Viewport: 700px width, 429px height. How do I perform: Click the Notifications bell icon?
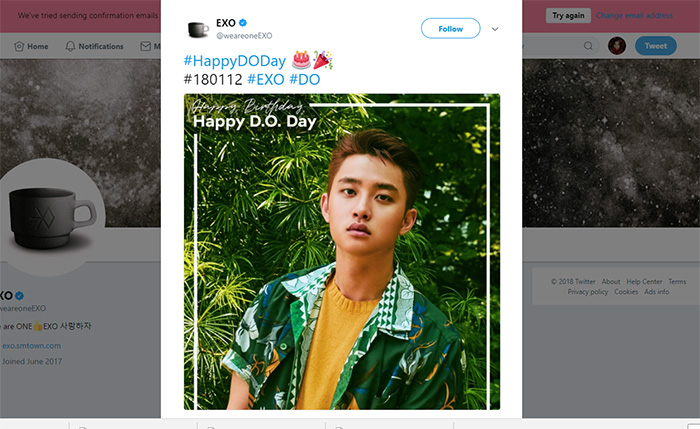tap(70, 46)
